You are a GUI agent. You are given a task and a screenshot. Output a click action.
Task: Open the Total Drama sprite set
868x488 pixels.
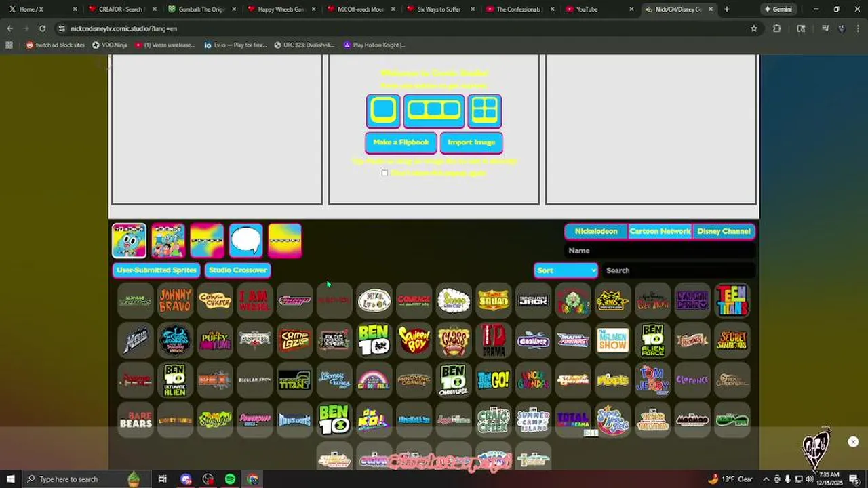(493, 340)
